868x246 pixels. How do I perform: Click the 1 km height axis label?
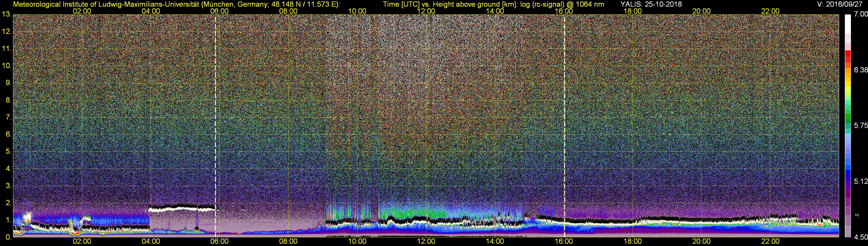8,220
